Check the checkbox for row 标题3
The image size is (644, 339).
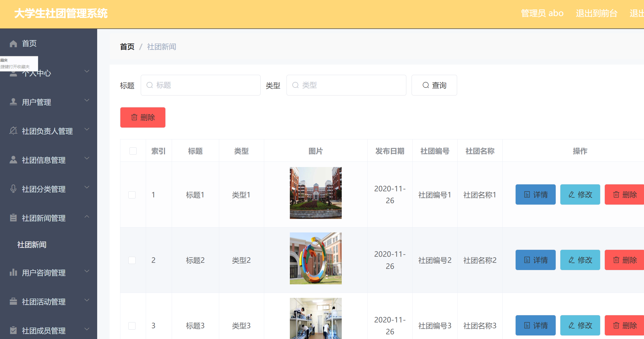pos(132,326)
